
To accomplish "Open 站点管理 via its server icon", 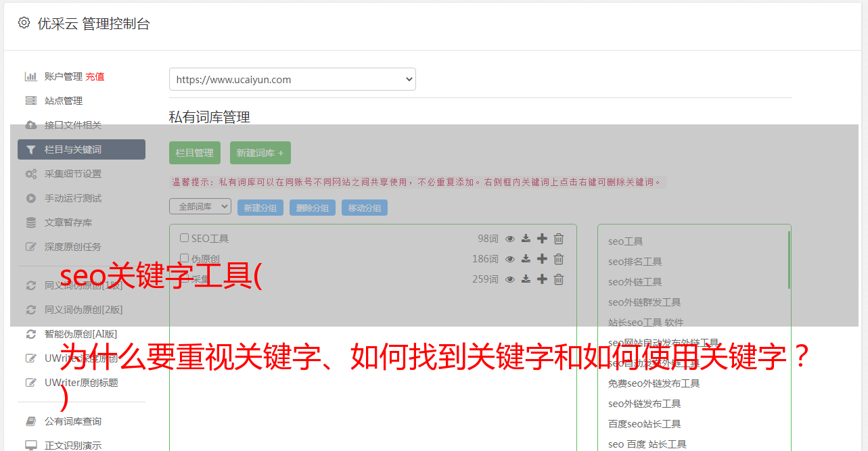I will (x=30, y=101).
